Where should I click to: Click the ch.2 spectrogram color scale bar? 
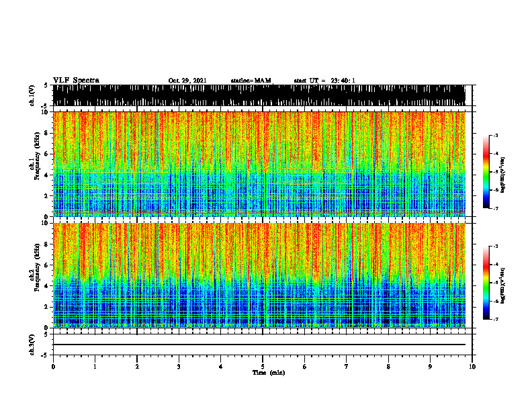pos(486,283)
